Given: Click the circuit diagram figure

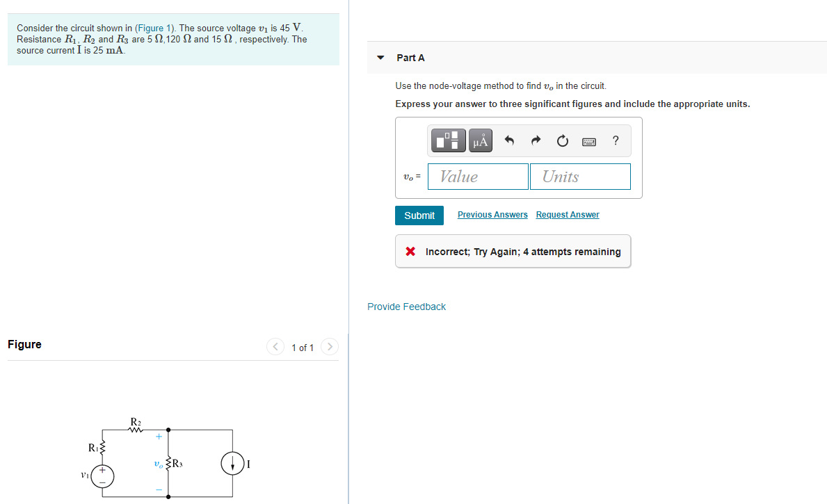Looking at the screenshot, I should (x=165, y=457).
